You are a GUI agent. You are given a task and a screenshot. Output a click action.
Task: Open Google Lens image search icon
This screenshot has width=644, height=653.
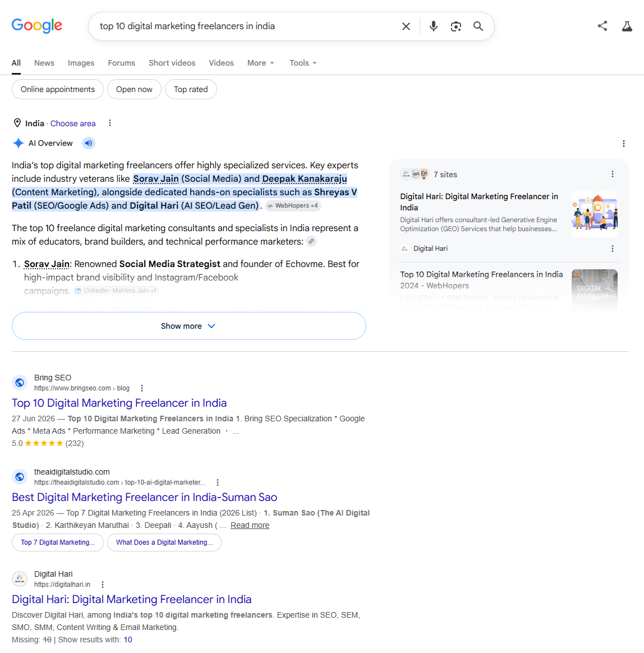pos(456,26)
